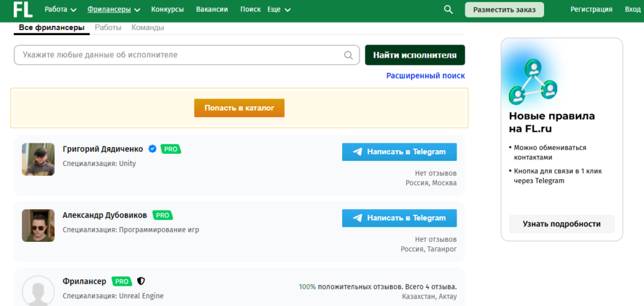Open Григорий Дядиченко's profile name
This screenshot has height=306, width=644.
(x=103, y=149)
